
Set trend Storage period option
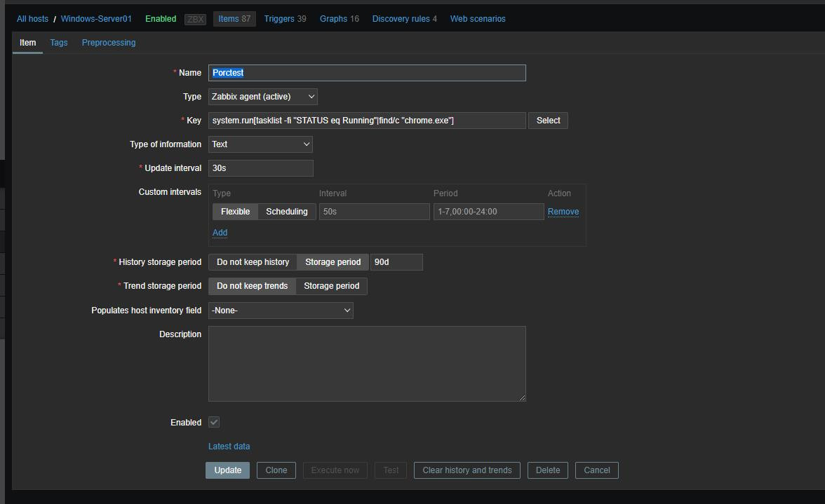click(x=331, y=286)
